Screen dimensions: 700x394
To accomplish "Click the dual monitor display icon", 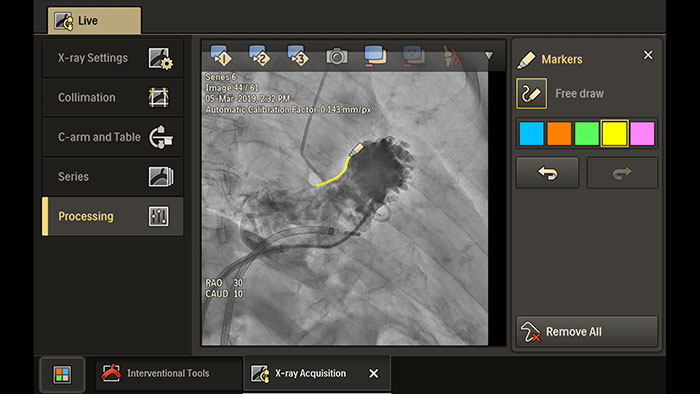I will tap(375, 55).
